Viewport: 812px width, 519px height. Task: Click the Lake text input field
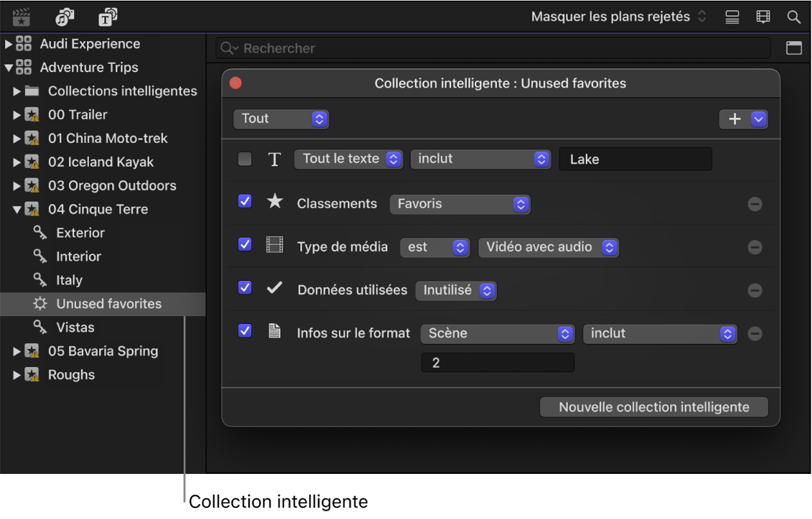click(635, 158)
